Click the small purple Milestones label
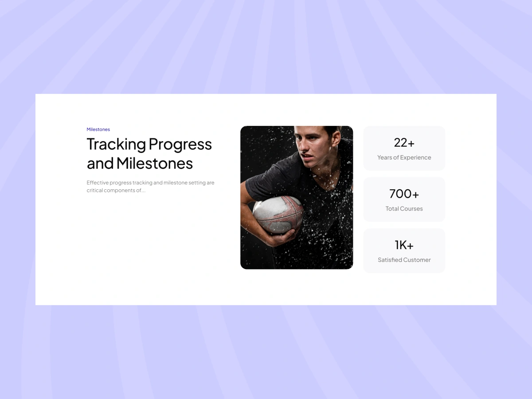 click(x=98, y=129)
